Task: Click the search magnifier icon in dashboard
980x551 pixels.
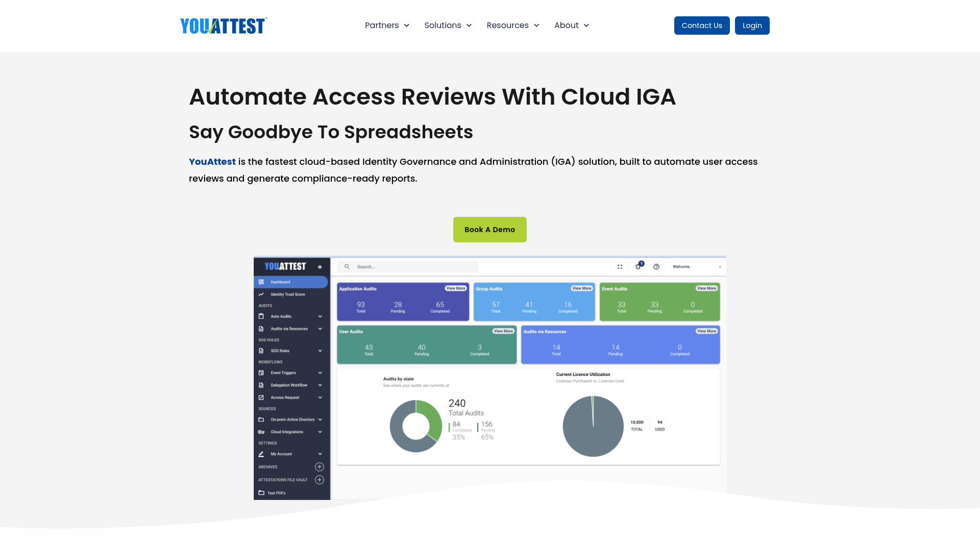Action: pyautogui.click(x=347, y=266)
